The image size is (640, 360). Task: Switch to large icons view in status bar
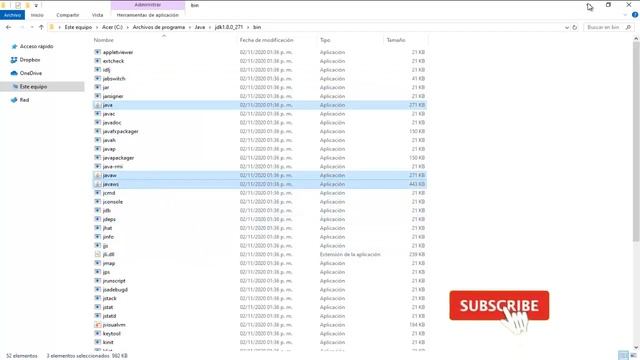click(x=633, y=356)
